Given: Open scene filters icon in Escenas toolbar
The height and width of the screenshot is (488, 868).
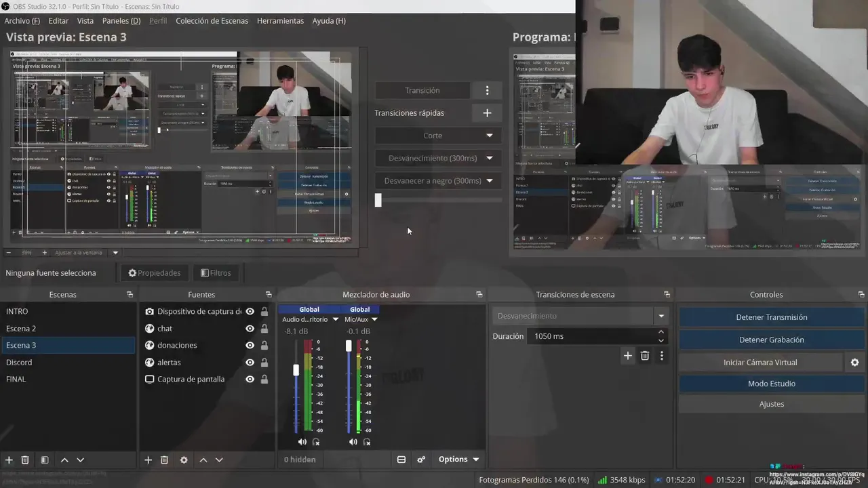Looking at the screenshot, I should pyautogui.click(x=44, y=460).
